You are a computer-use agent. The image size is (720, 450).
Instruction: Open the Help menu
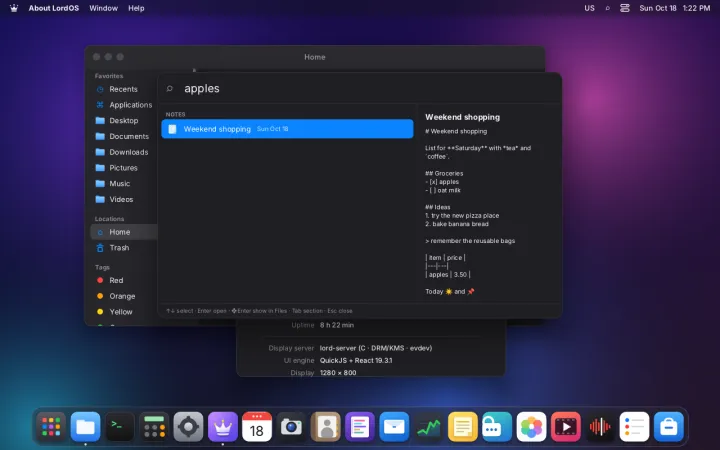136,8
